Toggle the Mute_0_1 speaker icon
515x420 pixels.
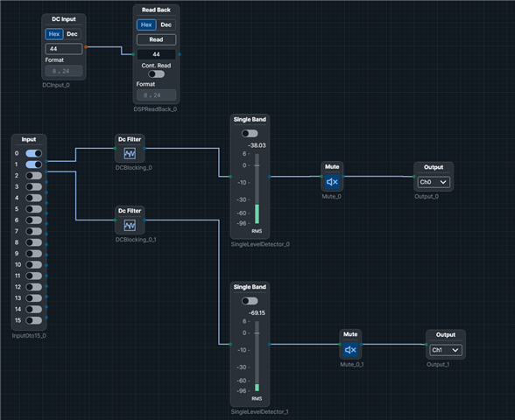pos(350,350)
